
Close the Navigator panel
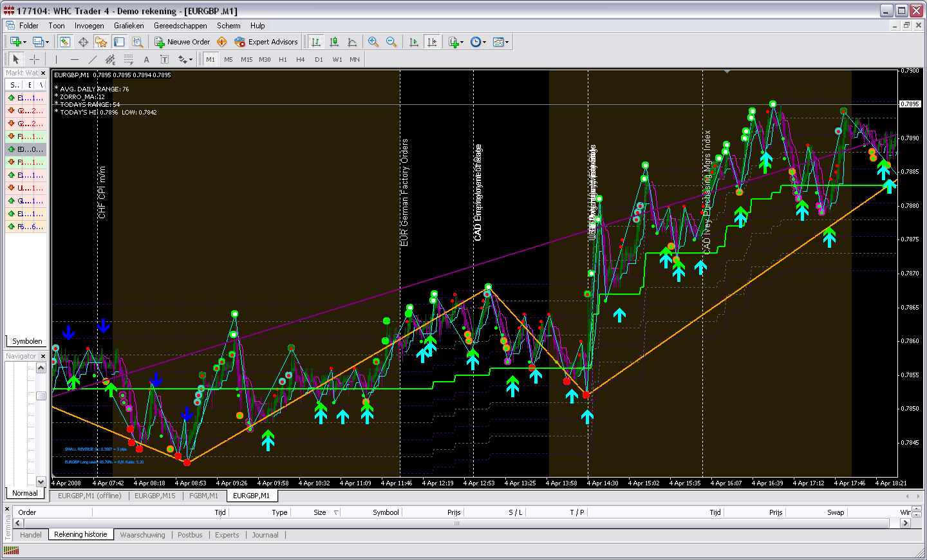[x=43, y=356]
